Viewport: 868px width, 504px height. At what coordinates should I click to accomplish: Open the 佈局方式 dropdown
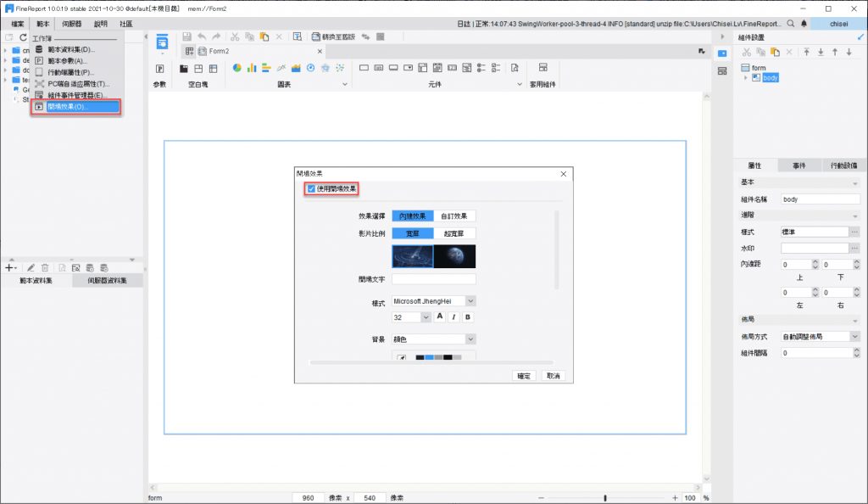(x=855, y=336)
